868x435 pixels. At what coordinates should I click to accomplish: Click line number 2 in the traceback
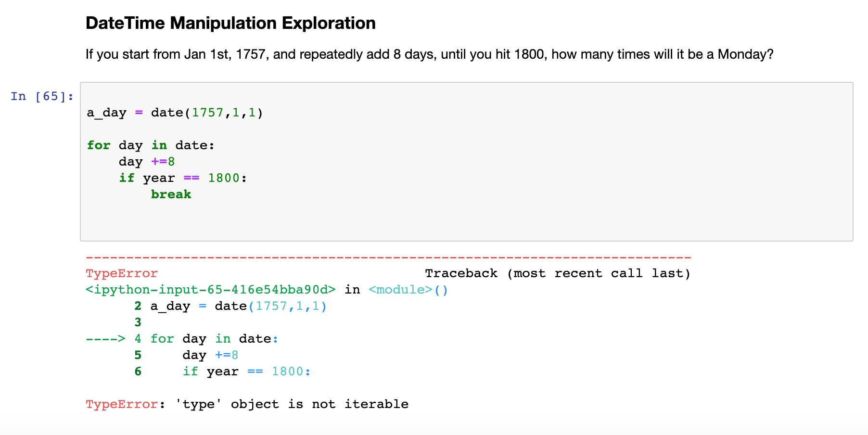tap(138, 306)
